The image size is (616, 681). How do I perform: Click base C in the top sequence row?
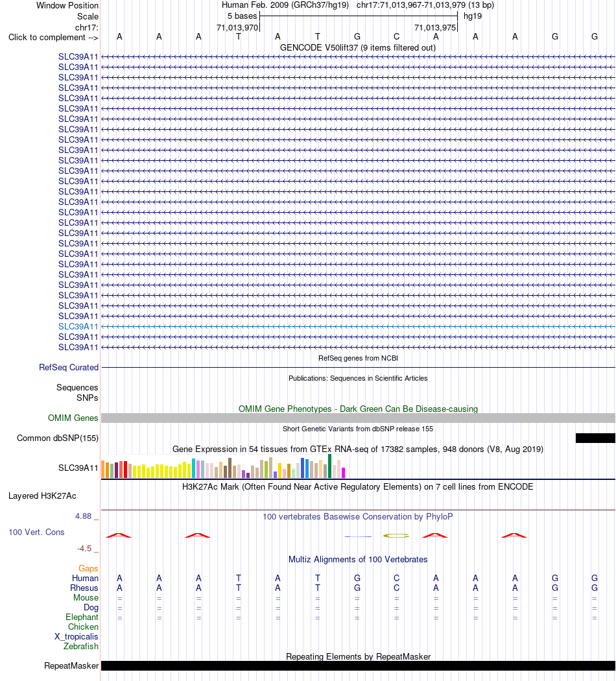[x=396, y=37]
